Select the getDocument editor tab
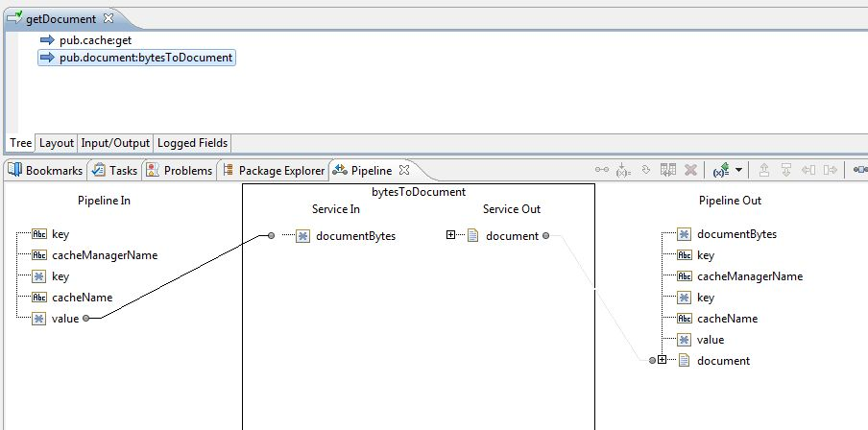Viewport: 868px width, 430px height. (60, 19)
